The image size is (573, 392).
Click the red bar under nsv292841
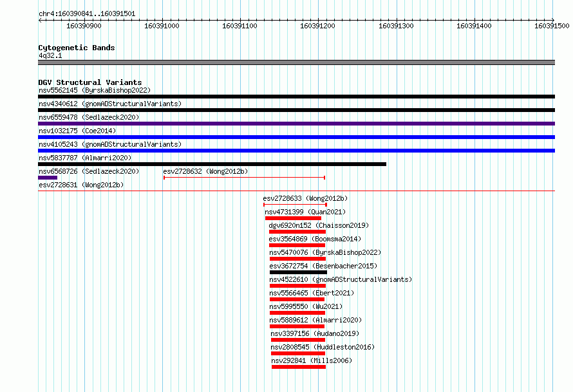pyautogui.click(x=299, y=367)
